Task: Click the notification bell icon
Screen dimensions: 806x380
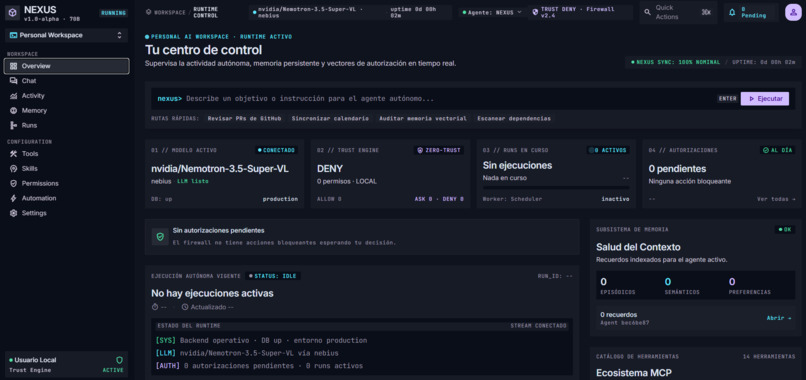Action: coord(732,12)
